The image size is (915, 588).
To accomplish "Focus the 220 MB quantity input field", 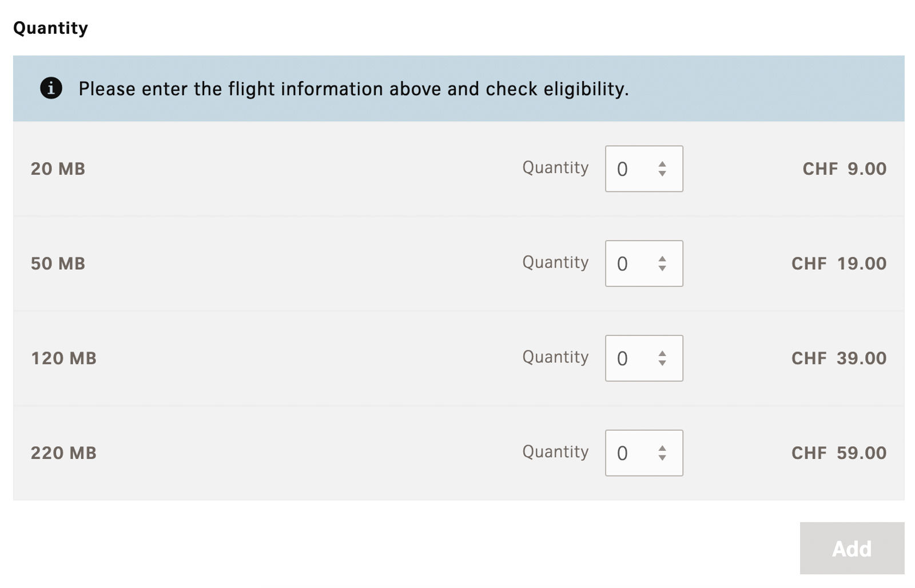I will point(628,454).
